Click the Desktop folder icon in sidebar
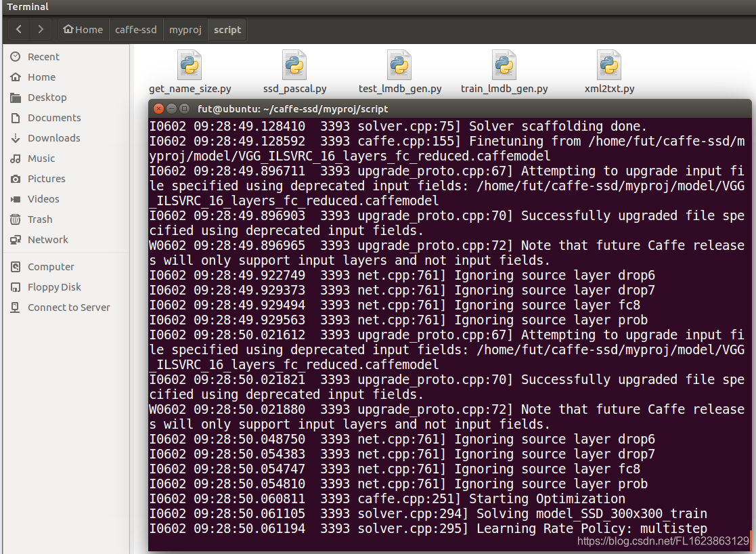The width and height of the screenshot is (756, 554). pos(16,98)
